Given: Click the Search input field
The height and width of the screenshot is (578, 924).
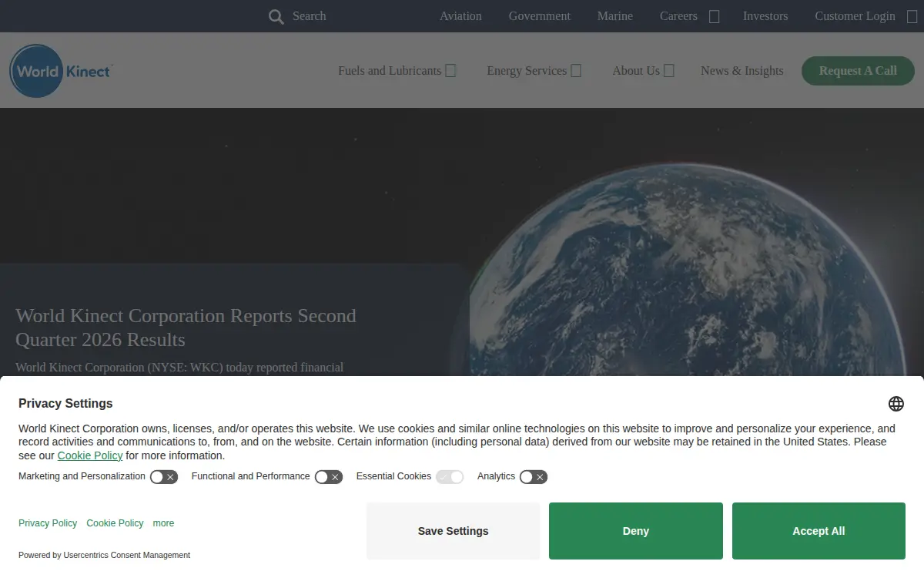Looking at the screenshot, I should pyautogui.click(x=310, y=16).
